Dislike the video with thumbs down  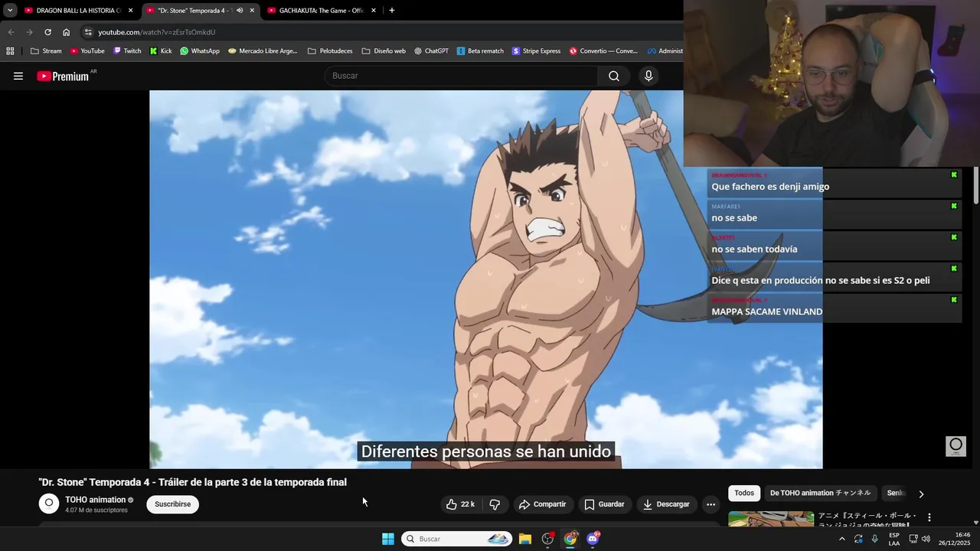tap(495, 504)
